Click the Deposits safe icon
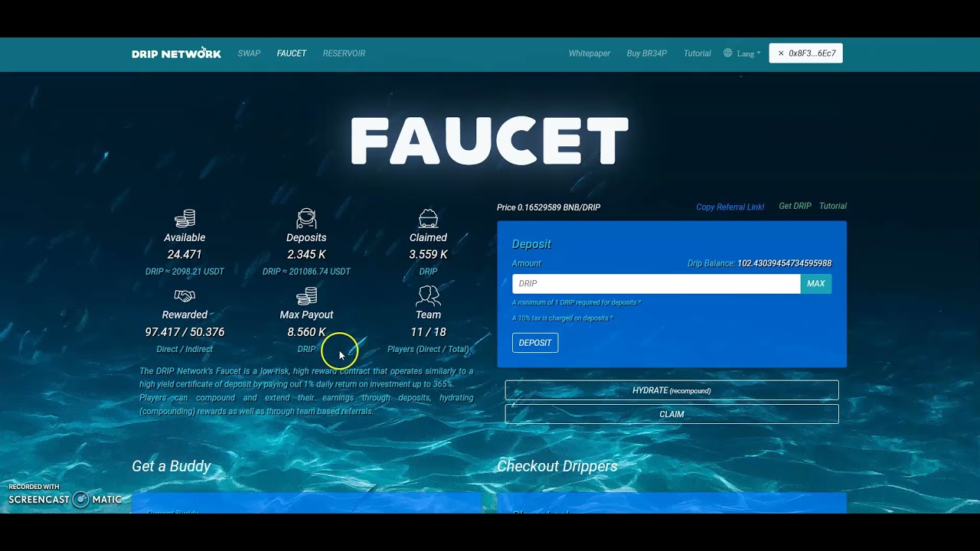 pos(306,219)
